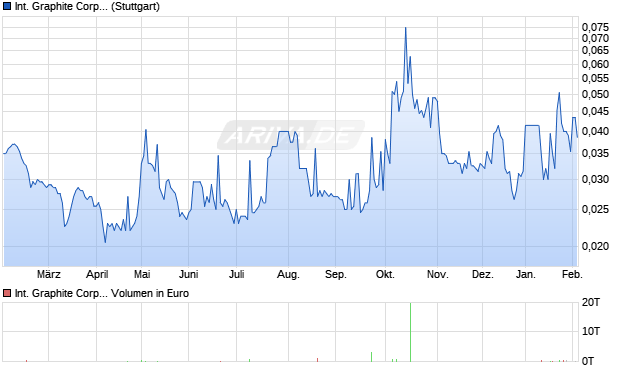Click the 'Feb.' month label
This screenshot has height=371, width=620.
click(573, 274)
